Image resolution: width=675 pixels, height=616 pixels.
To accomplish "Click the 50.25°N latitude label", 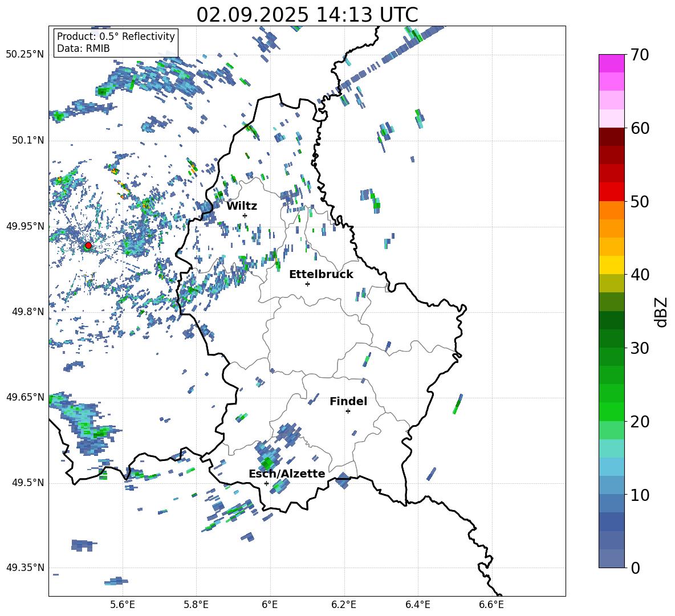I will coord(25,55).
